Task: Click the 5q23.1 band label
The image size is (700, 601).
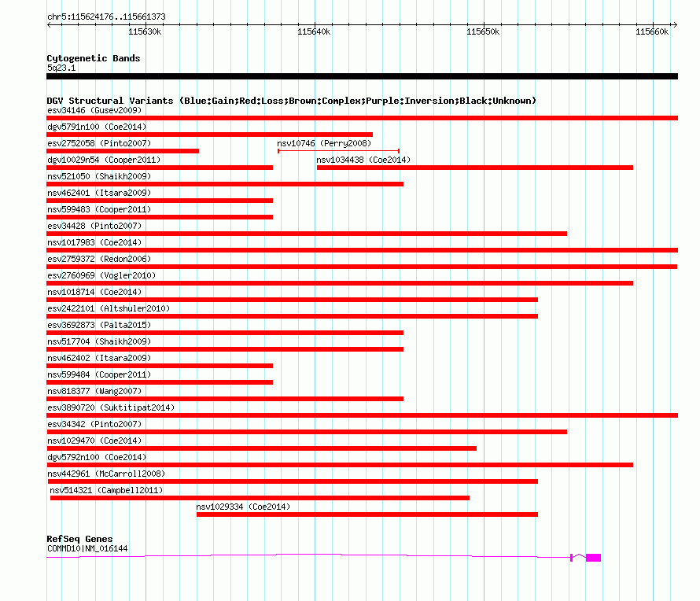Action: tap(61, 68)
